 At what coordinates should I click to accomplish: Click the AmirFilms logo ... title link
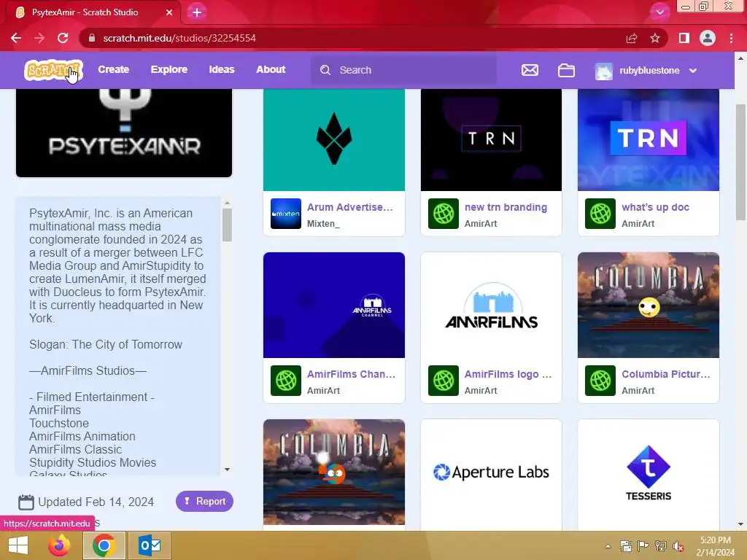pos(508,374)
